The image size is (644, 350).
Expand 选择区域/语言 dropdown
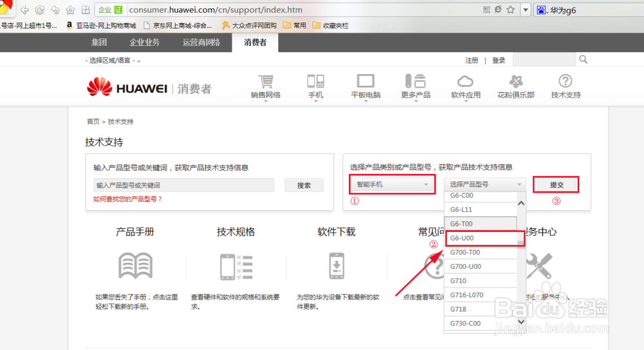[x=113, y=61]
